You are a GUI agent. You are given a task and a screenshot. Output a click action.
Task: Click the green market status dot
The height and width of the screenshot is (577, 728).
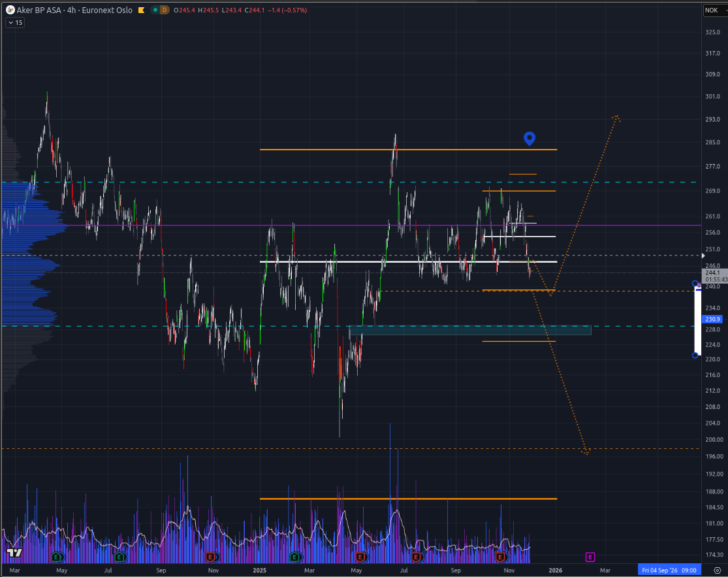[x=154, y=10]
